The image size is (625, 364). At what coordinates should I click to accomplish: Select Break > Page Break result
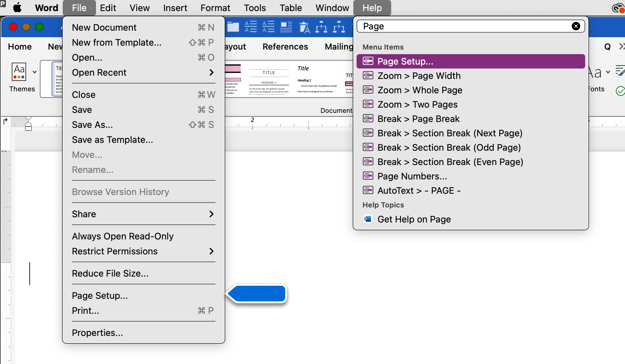pos(471,119)
